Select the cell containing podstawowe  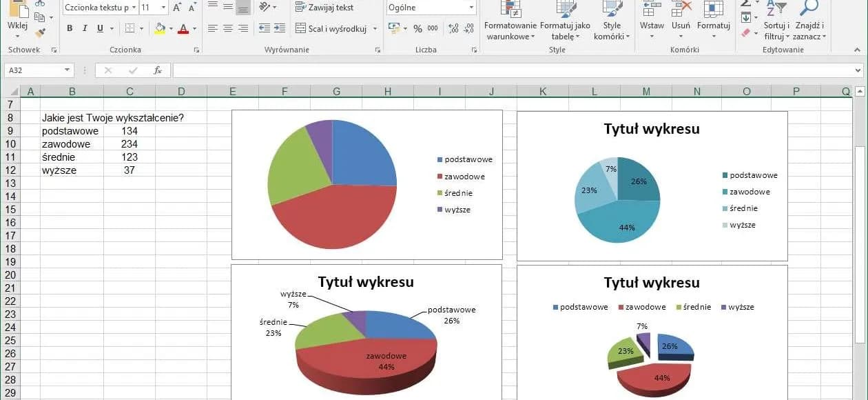[70, 130]
